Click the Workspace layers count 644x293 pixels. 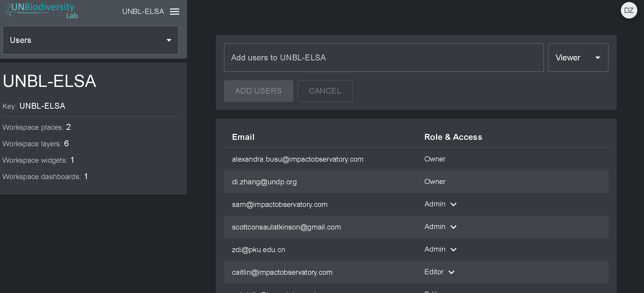[x=67, y=143]
